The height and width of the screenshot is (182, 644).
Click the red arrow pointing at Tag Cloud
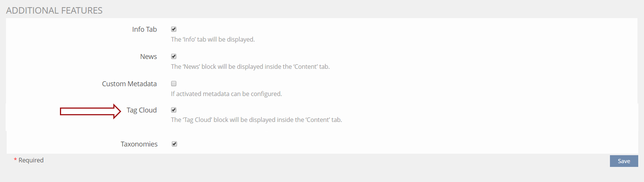tap(90, 111)
